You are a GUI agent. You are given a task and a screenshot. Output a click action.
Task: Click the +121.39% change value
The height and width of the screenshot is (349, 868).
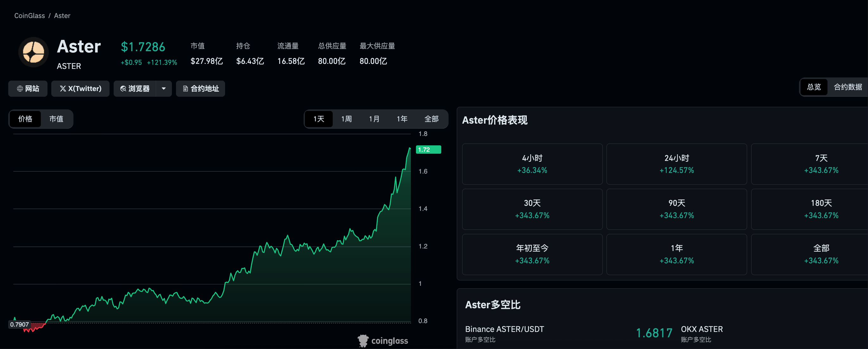click(x=162, y=62)
